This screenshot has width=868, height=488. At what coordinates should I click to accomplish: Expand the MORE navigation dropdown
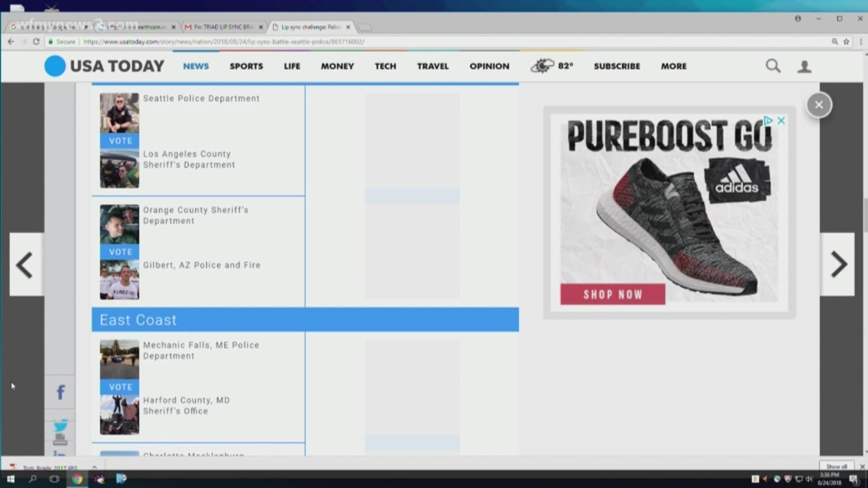[x=674, y=66]
